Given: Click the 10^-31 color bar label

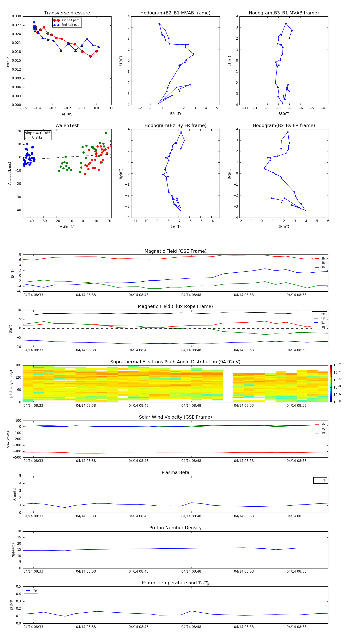Looking at the screenshot, I should coord(337,402).
